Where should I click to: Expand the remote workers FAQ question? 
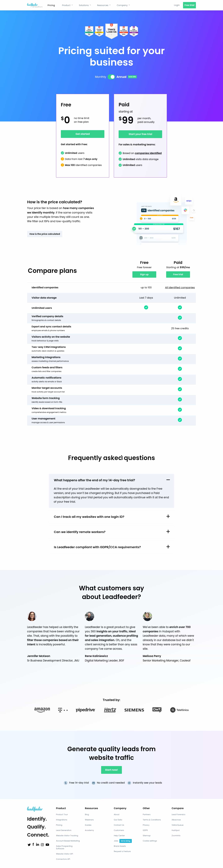tap(168, 531)
